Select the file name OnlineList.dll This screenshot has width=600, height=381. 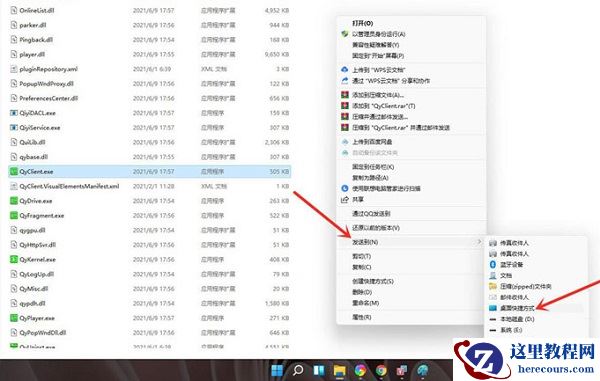point(37,10)
